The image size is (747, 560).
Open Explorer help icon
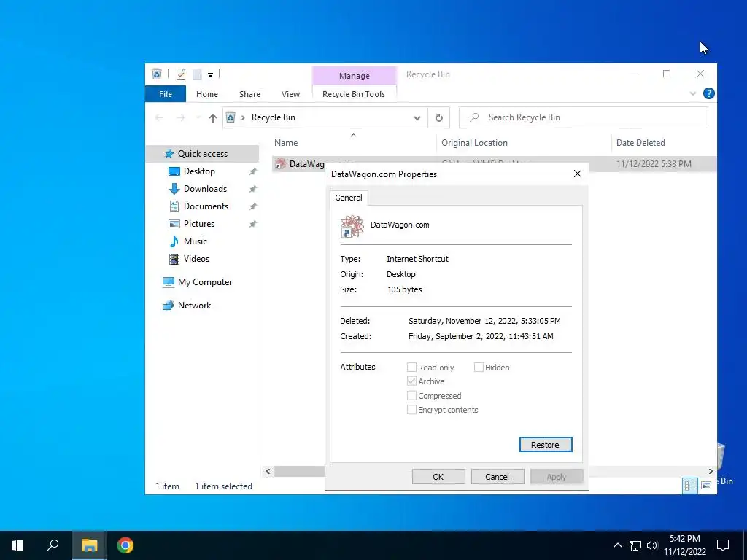pos(708,94)
